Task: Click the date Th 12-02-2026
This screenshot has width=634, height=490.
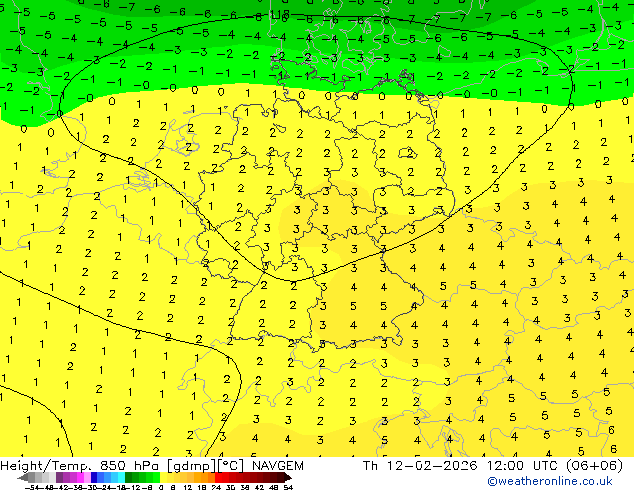Action: click(x=420, y=466)
